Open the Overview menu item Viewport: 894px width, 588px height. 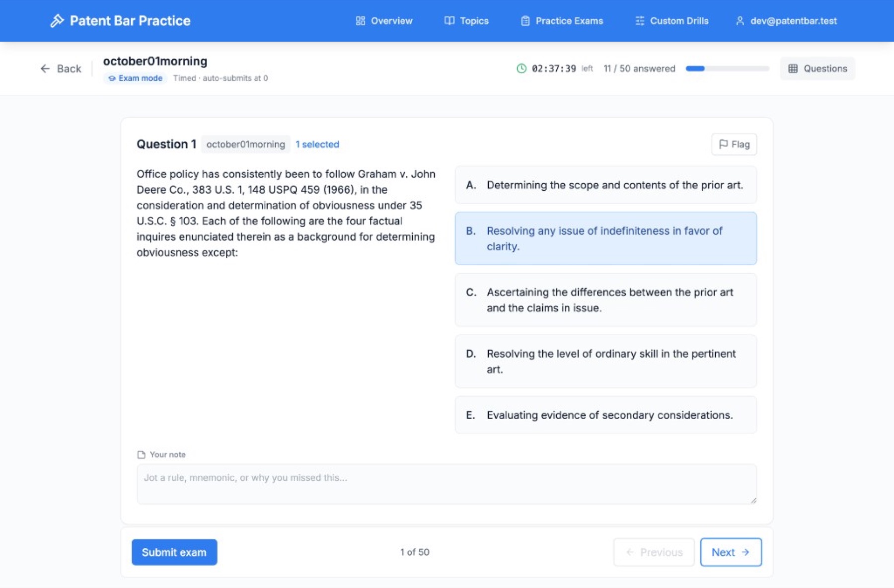tap(384, 21)
